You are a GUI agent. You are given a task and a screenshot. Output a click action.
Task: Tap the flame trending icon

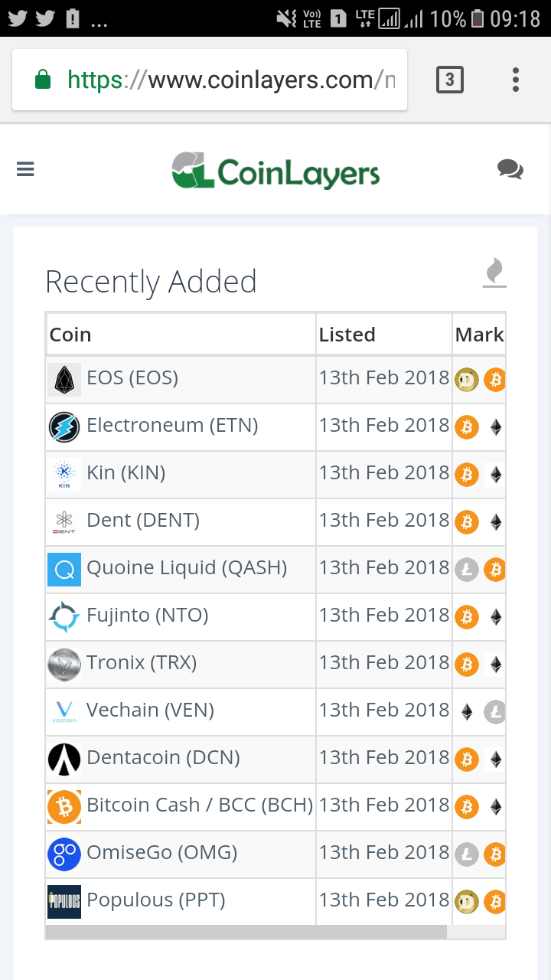pyautogui.click(x=494, y=273)
